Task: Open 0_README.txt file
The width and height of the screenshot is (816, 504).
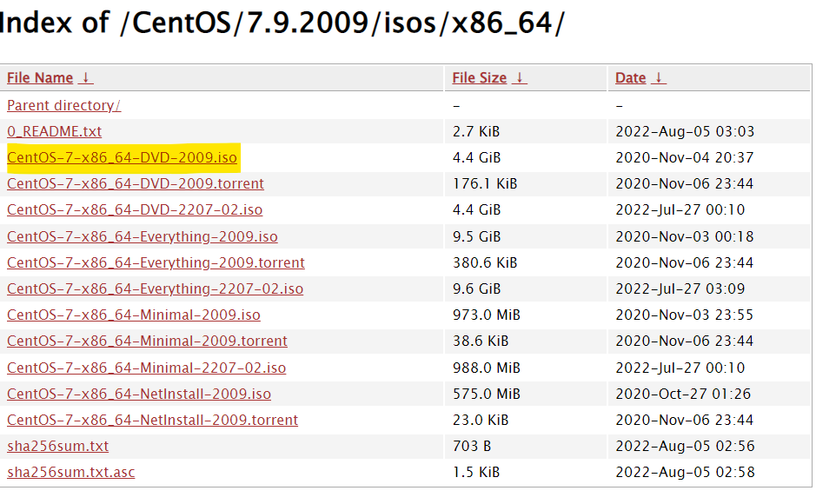Action: (54, 131)
